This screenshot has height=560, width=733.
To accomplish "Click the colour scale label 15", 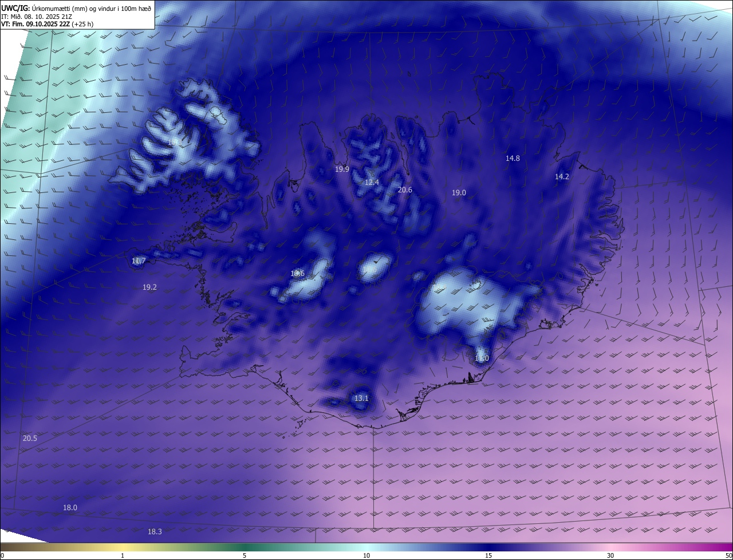I will 488,555.
